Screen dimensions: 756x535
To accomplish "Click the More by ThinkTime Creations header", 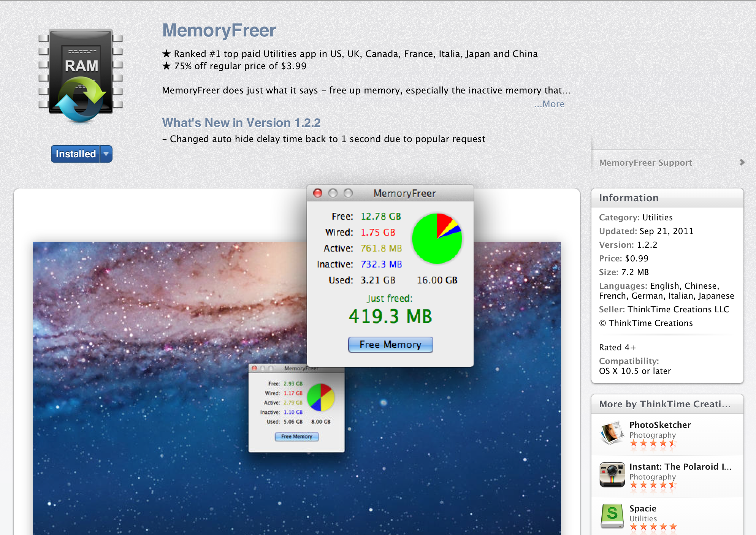I will tap(664, 404).
